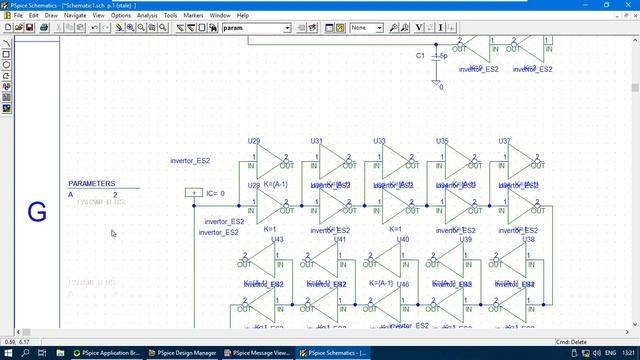Paste from clipboard toolbar icon
Screen dimensions: 640x360
[80, 28]
